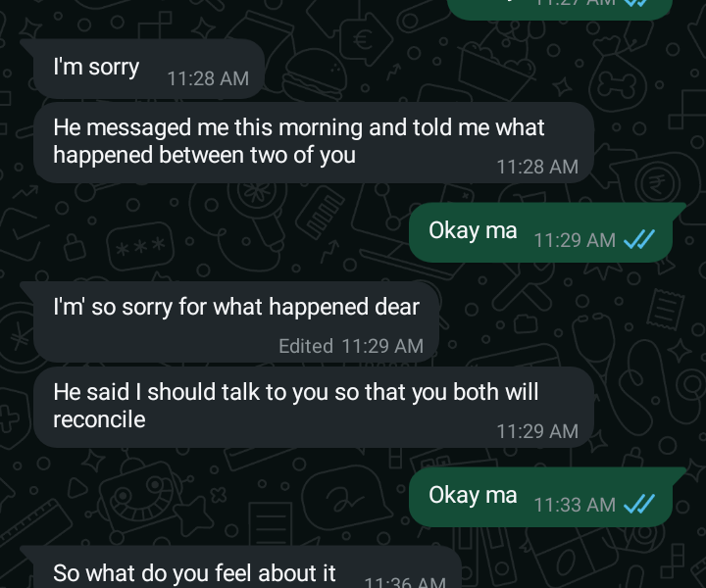Select the "He messaged me this morning" message
This screenshot has height=588, width=706.
pos(298,140)
